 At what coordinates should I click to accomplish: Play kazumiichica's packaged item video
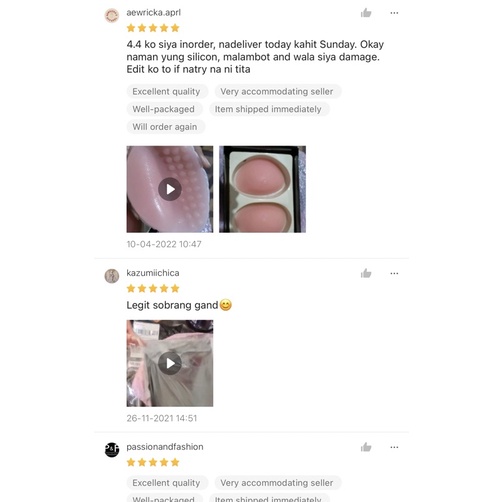click(170, 363)
